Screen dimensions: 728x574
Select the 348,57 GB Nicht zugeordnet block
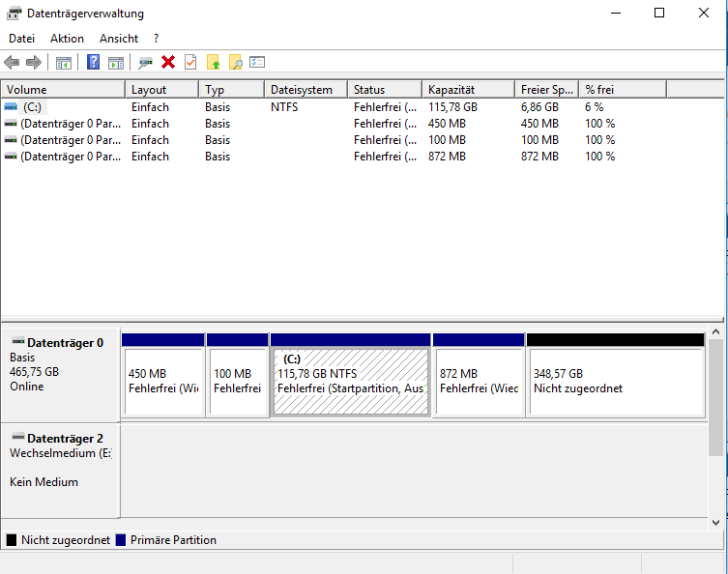(616, 375)
